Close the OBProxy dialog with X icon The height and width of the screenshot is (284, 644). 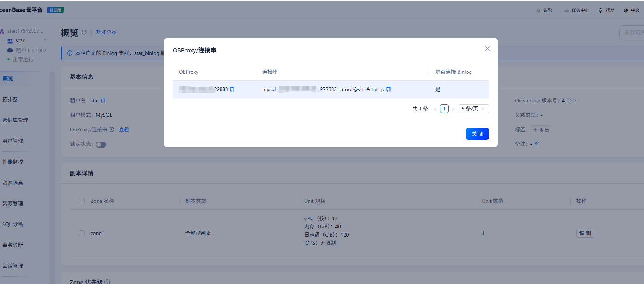pyautogui.click(x=487, y=49)
